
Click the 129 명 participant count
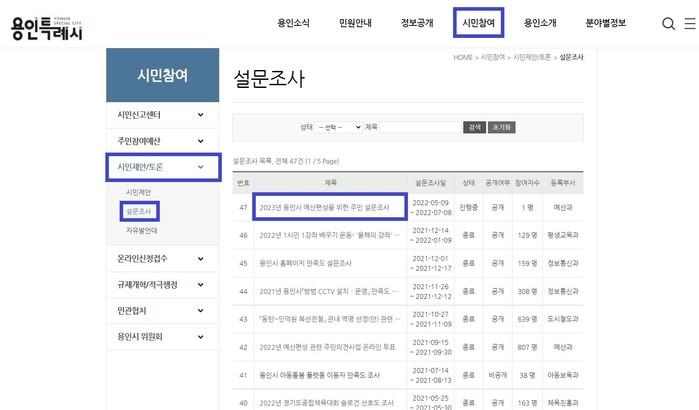coord(527,235)
